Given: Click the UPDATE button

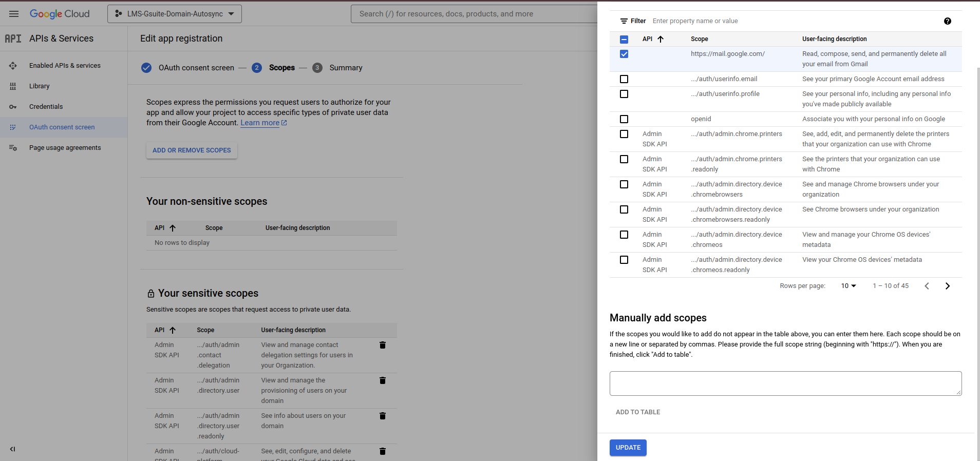Looking at the screenshot, I should coord(628,448).
